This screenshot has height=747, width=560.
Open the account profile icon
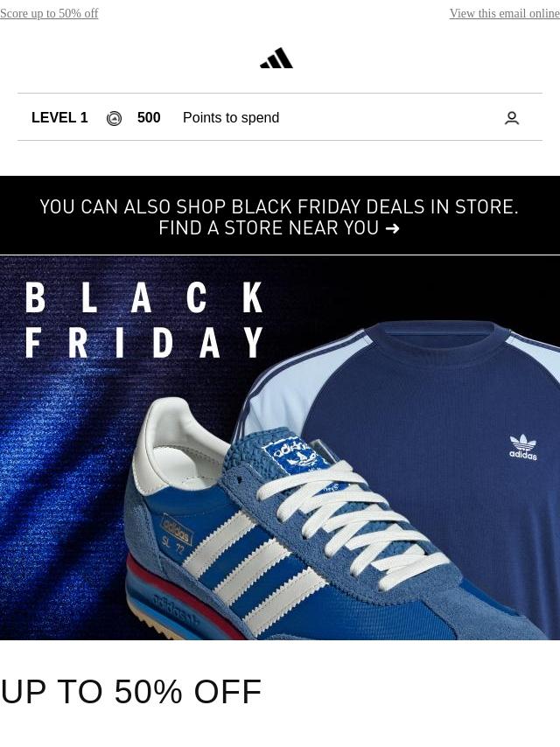tap(512, 118)
